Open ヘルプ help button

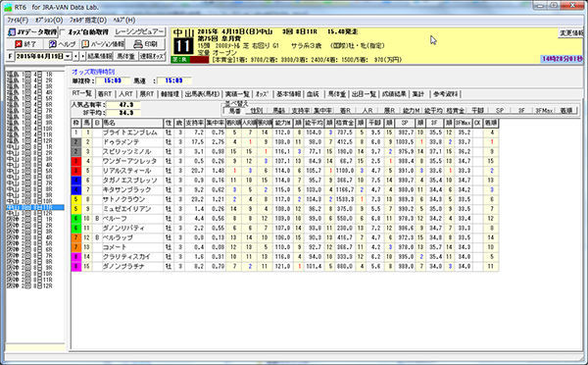[x=63, y=44]
